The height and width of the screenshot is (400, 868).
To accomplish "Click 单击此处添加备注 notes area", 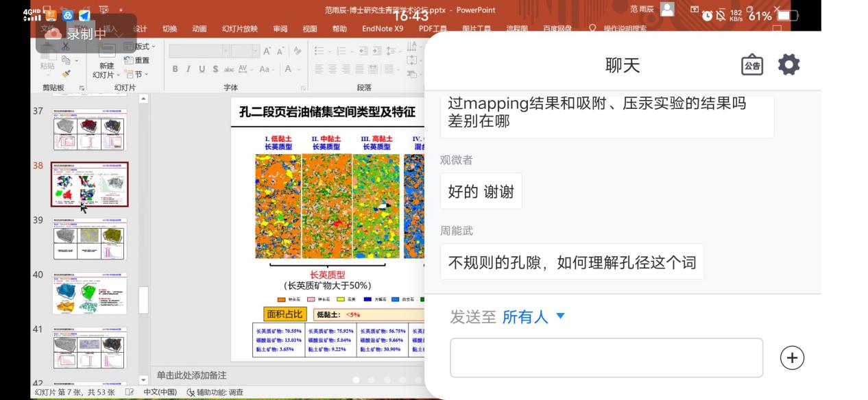I will [192, 375].
